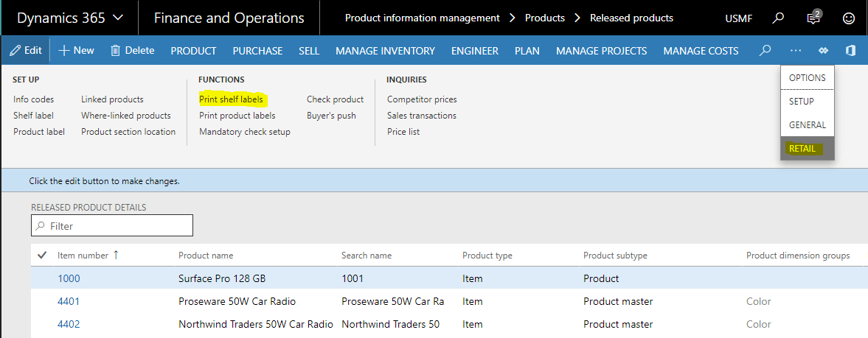Open the MANAGE INVENTORY tab
The height and width of the screenshot is (338, 868).
pos(385,51)
